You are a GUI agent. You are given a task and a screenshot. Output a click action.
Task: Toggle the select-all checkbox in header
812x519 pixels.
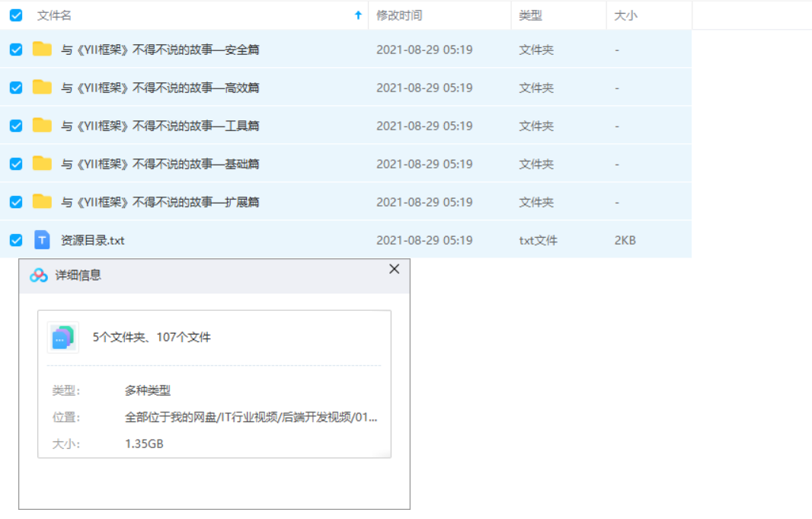16,15
